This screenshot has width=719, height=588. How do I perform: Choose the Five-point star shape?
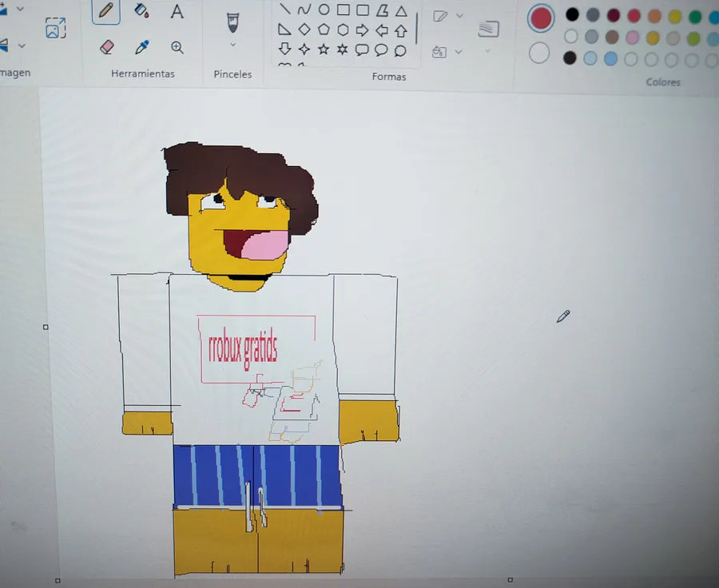point(324,49)
